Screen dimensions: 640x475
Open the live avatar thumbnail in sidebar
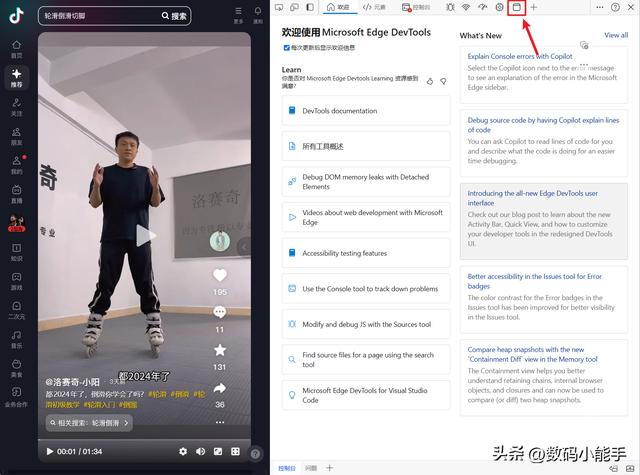(x=16, y=223)
